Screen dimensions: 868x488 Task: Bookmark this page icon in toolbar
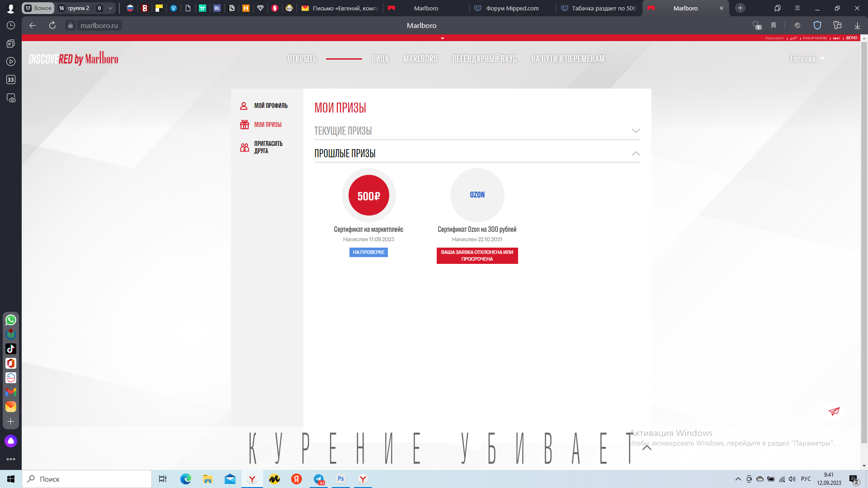(x=774, y=25)
